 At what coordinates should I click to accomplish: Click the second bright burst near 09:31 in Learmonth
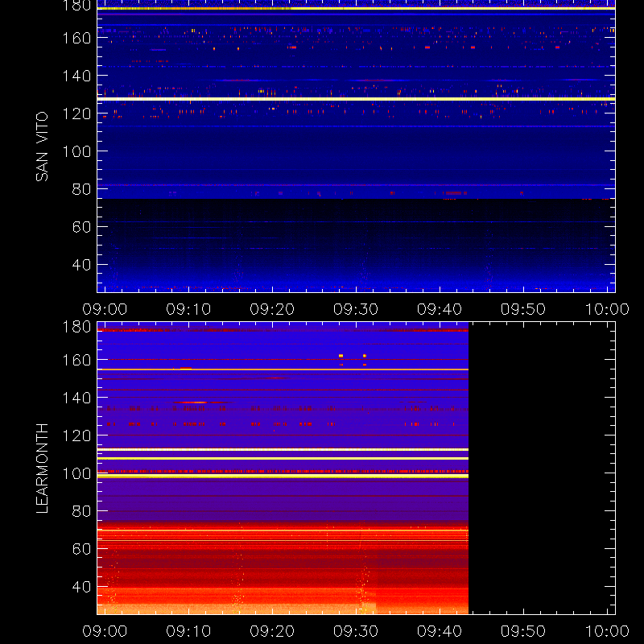click(365, 356)
